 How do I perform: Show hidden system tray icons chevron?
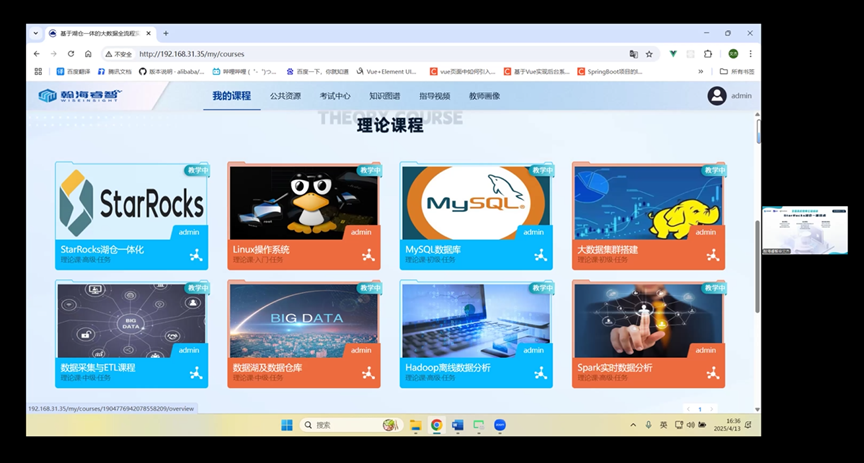(631, 425)
